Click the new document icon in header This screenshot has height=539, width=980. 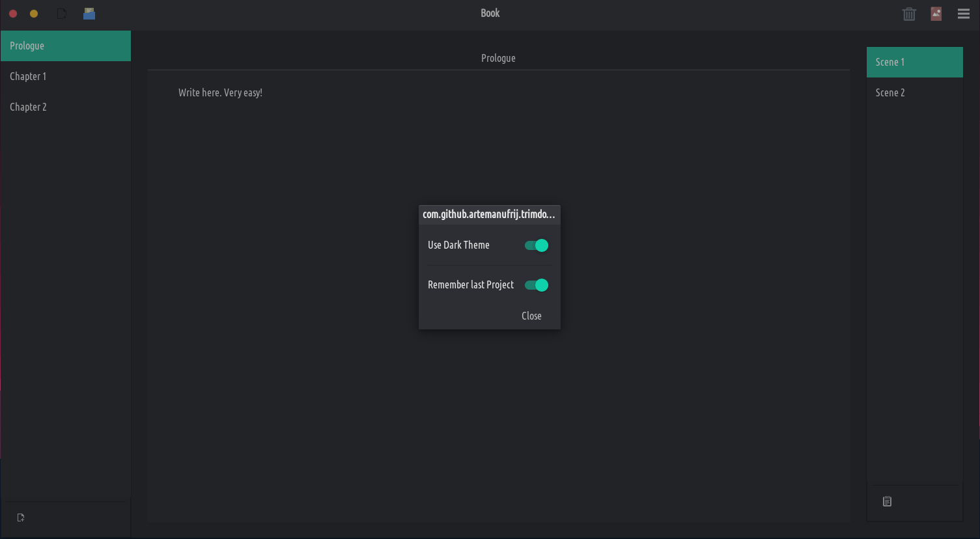[x=62, y=14]
